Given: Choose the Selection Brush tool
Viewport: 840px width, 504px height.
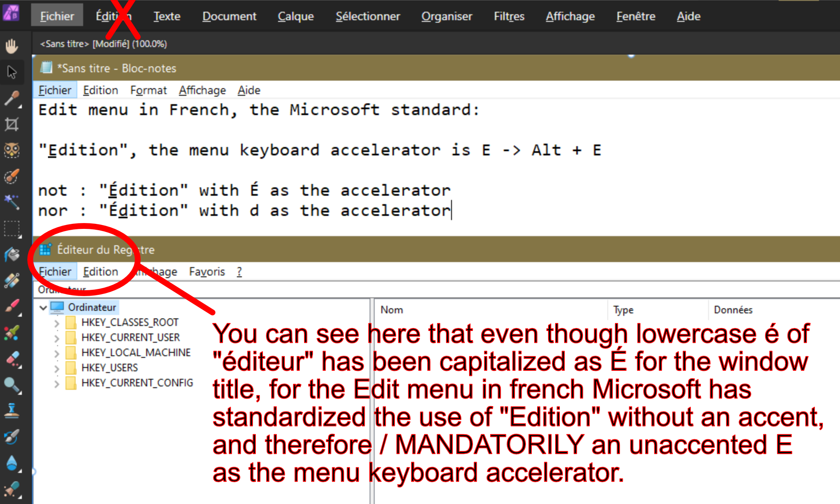Looking at the screenshot, I should 12,176.
